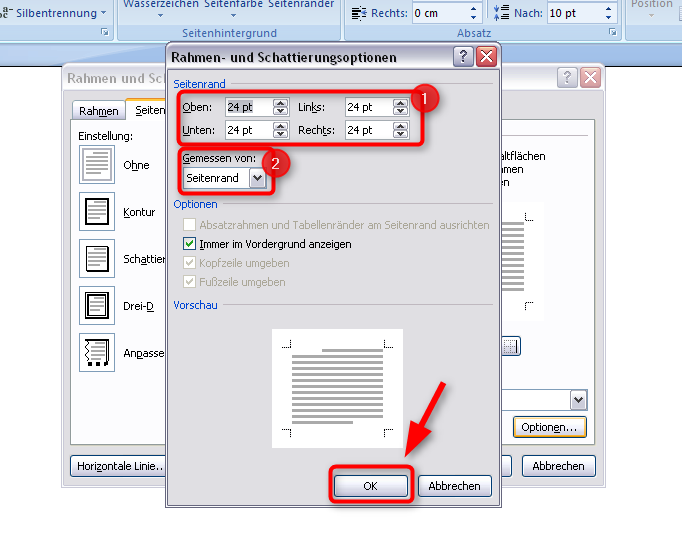Screen dimensions: 682x553
Task: Uncheck 'Immer im Vordergrund anzeigen'
Action: click(x=190, y=244)
